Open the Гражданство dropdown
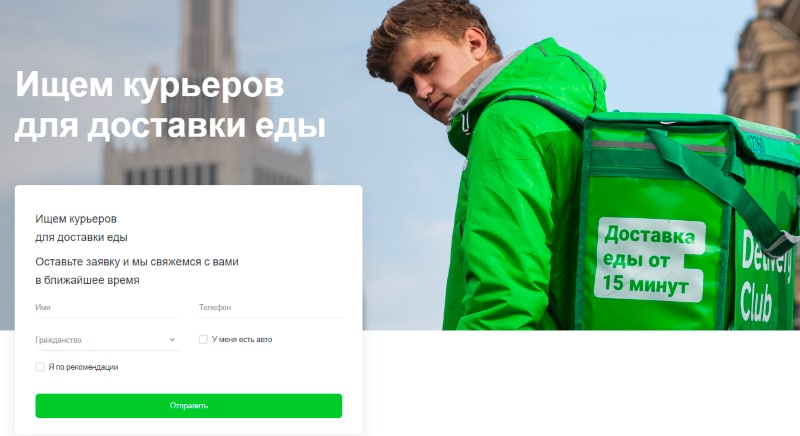This screenshot has height=436, width=800. [x=107, y=340]
